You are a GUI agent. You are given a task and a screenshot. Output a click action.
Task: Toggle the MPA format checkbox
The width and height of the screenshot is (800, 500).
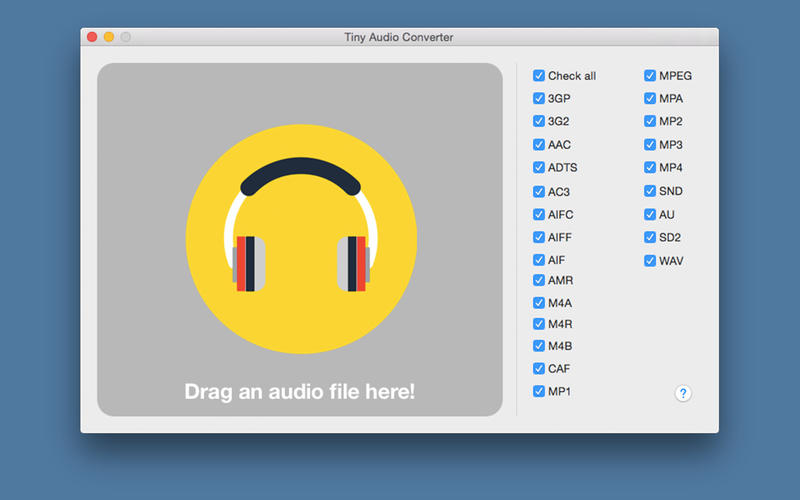point(649,98)
